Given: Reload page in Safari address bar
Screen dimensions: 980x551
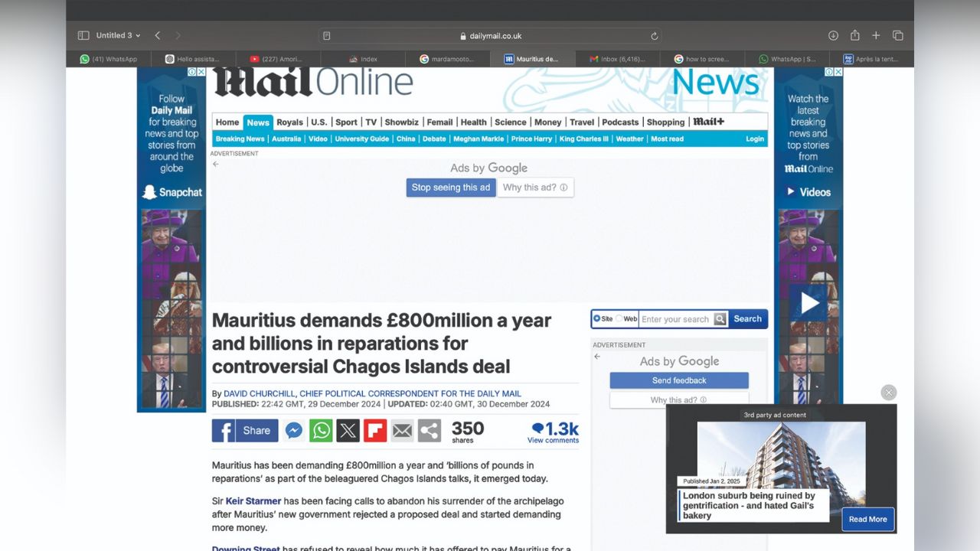Looking at the screenshot, I should 654,36.
